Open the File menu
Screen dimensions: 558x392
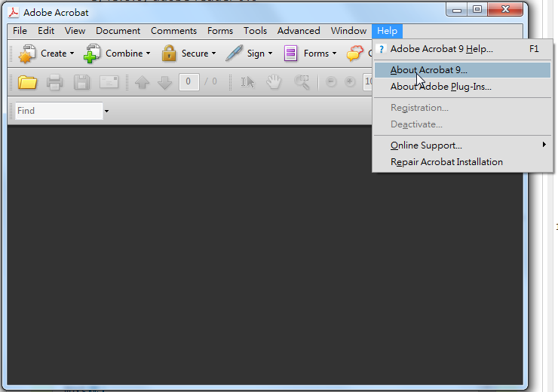point(20,31)
